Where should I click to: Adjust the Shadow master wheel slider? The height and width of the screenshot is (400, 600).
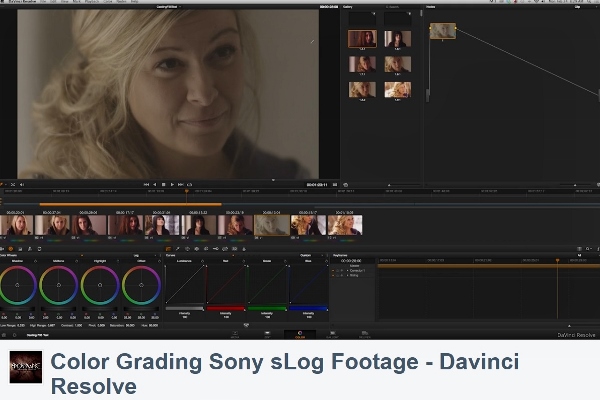tap(17, 308)
